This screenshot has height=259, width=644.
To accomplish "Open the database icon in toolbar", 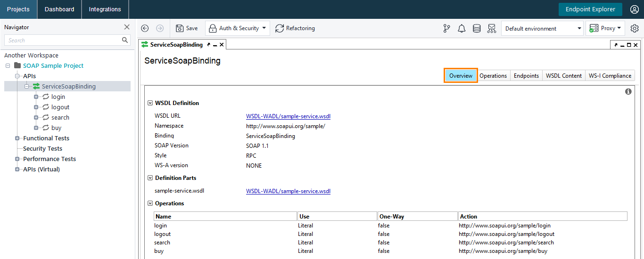I will (x=477, y=28).
